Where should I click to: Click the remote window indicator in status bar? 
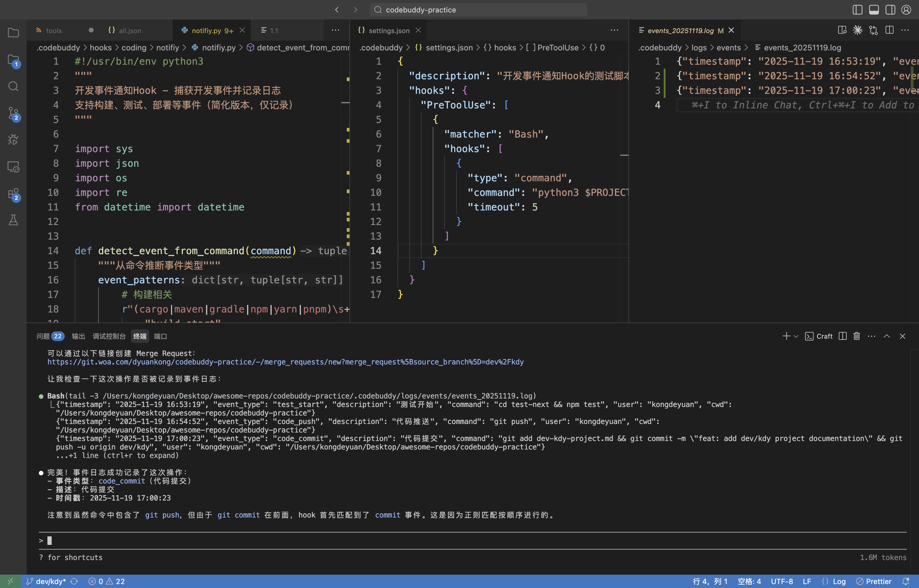10,581
